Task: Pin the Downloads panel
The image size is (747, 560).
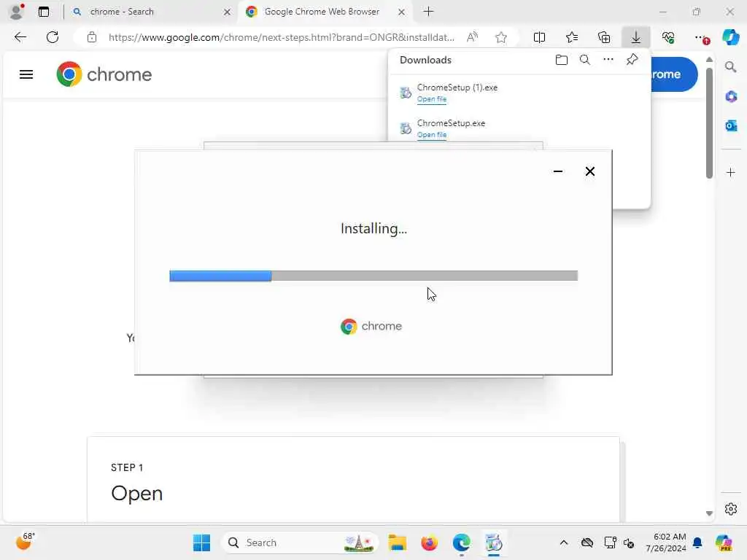Action: (x=632, y=60)
